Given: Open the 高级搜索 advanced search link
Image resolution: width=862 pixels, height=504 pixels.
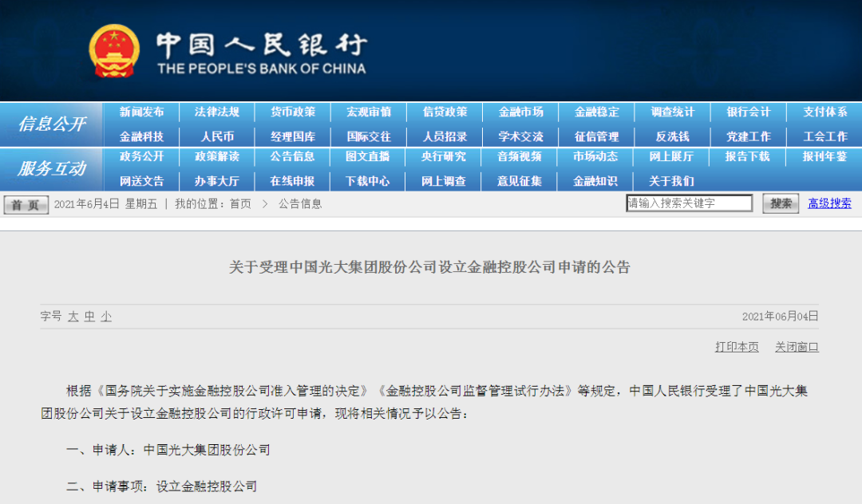Looking at the screenshot, I should 829,203.
